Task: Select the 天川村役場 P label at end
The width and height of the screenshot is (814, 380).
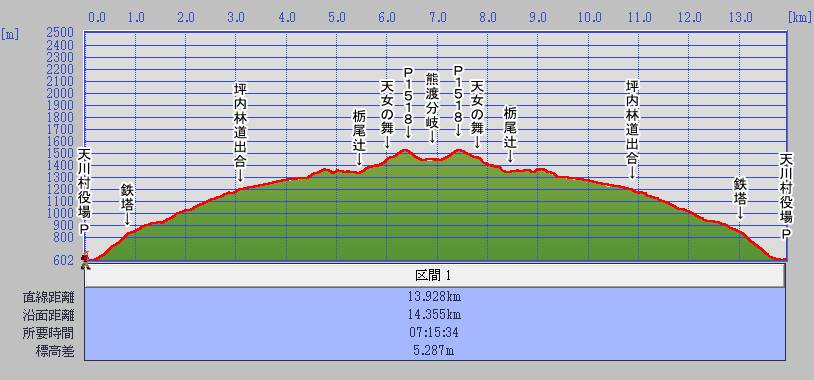Action: pyautogui.click(x=786, y=196)
